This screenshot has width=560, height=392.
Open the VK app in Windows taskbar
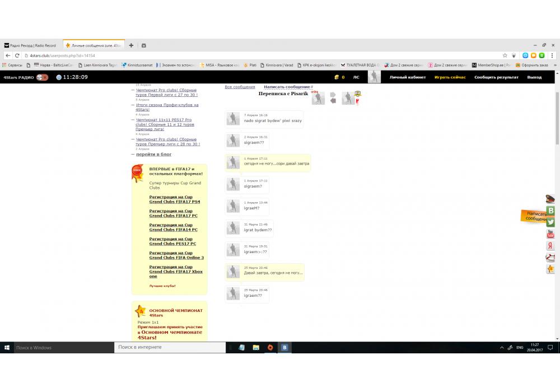(284, 347)
